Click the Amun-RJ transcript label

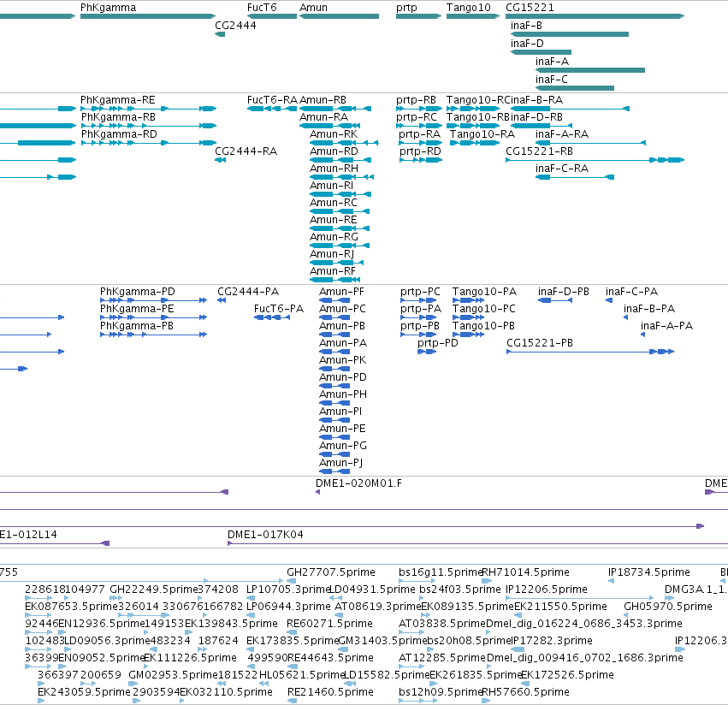tap(332, 254)
